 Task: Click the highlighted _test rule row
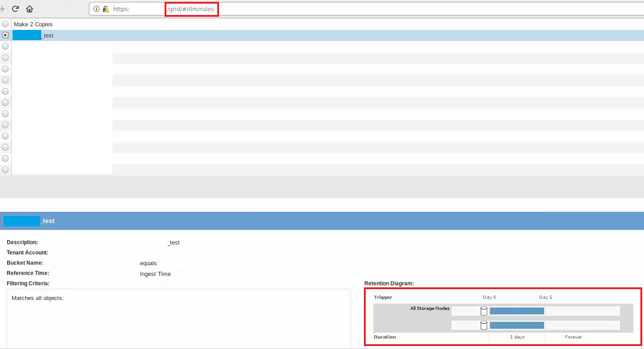tap(299, 35)
